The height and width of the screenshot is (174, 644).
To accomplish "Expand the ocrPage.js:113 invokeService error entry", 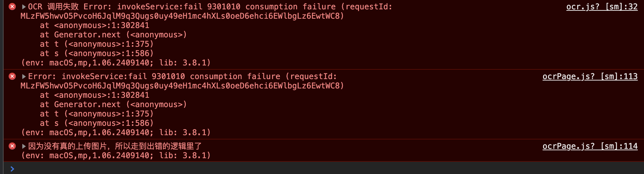I will 24,76.
